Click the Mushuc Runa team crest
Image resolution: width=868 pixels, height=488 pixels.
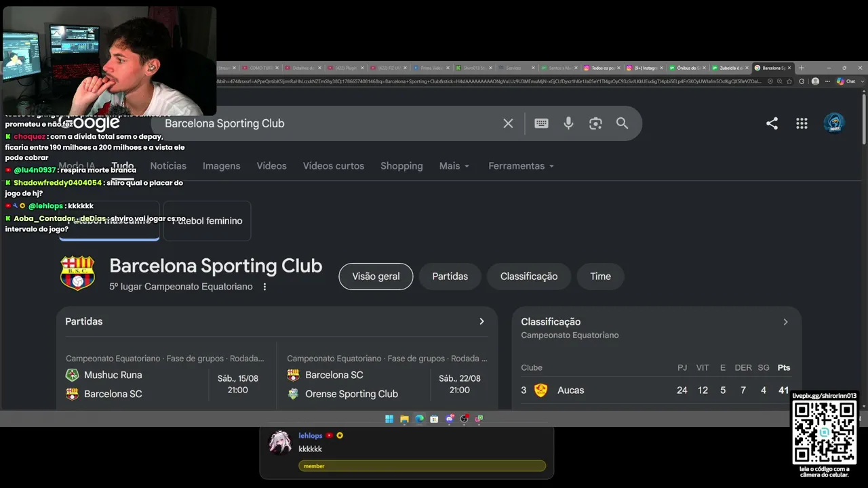72,375
